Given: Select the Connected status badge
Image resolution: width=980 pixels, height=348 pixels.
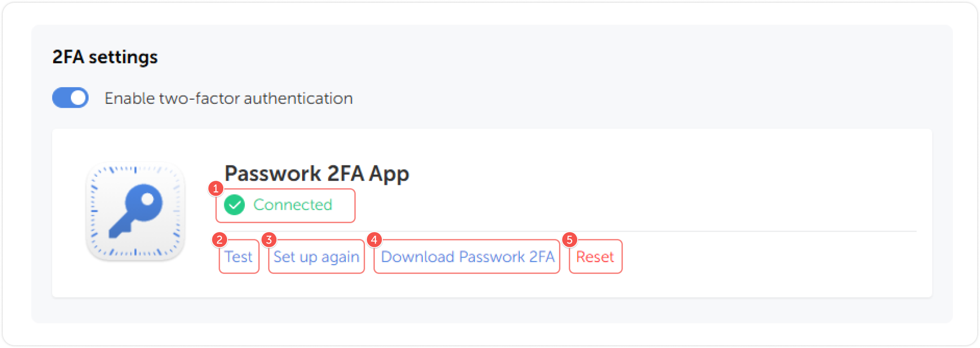Looking at the screenshot, I should (x=285, y=205).
